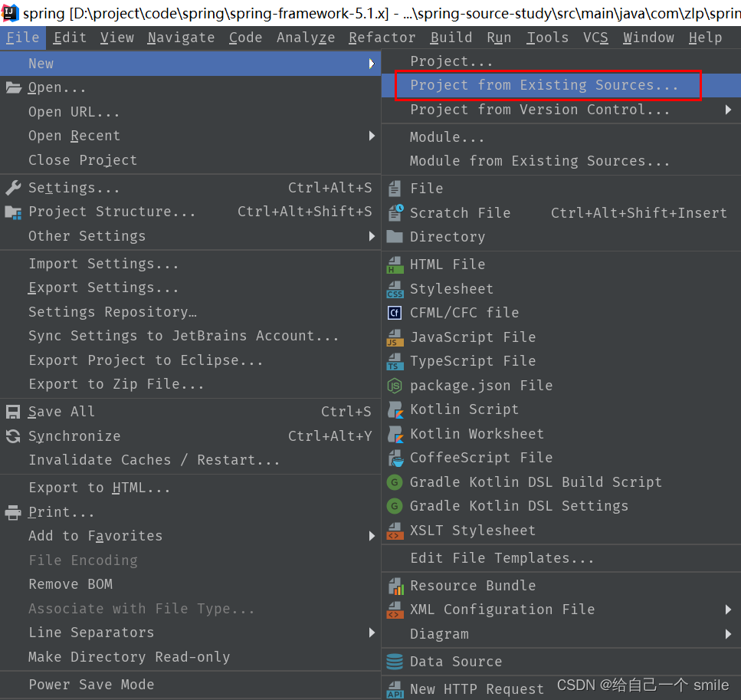
Task: Open the File menu
Action: click(x=23, y=38)
